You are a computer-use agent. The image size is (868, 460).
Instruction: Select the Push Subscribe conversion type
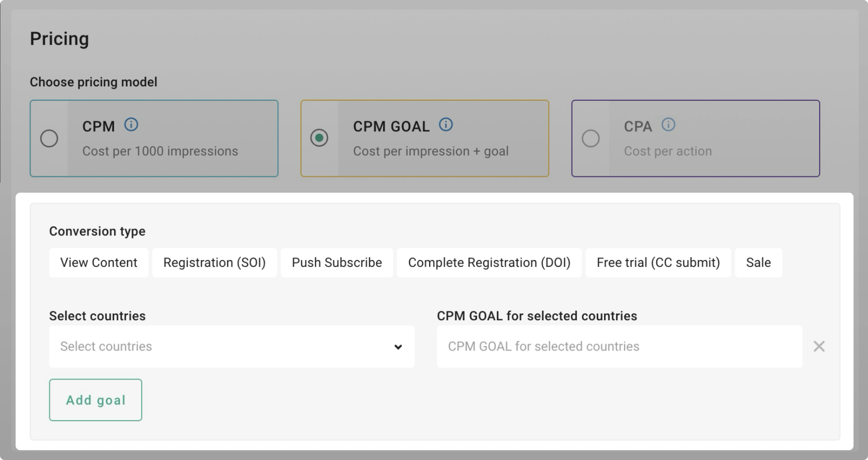click(337, 263)
